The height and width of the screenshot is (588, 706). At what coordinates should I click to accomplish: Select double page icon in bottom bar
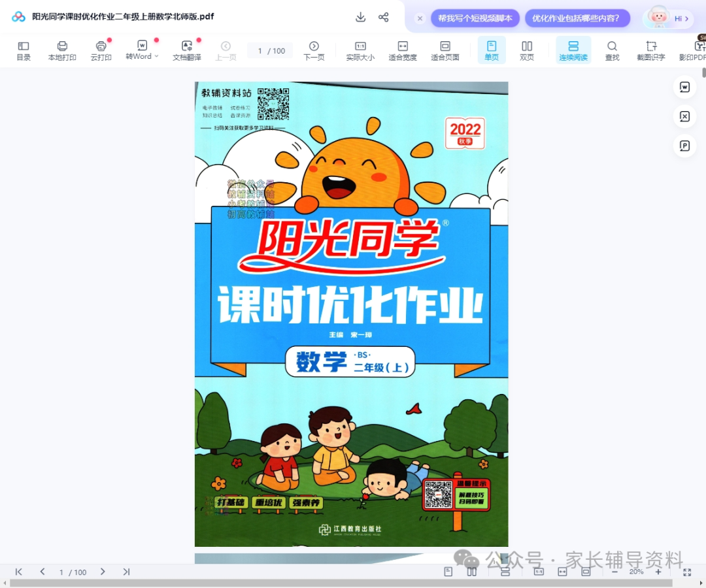coord(471,572)
